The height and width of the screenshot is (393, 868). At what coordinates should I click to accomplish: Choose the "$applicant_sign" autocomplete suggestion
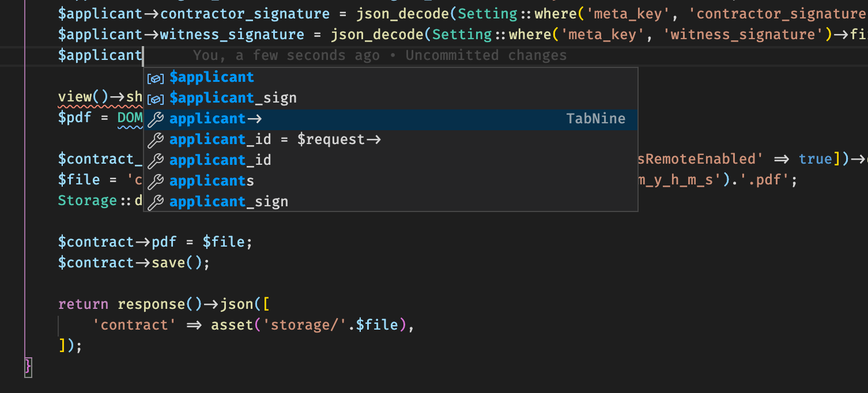click(233, 98)
